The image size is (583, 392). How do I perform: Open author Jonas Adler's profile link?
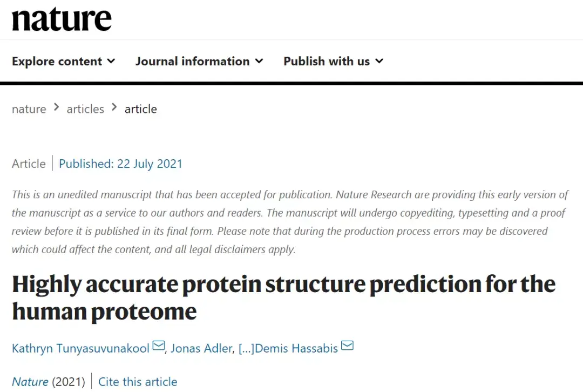pyautogui.click(x=201, y=348)
